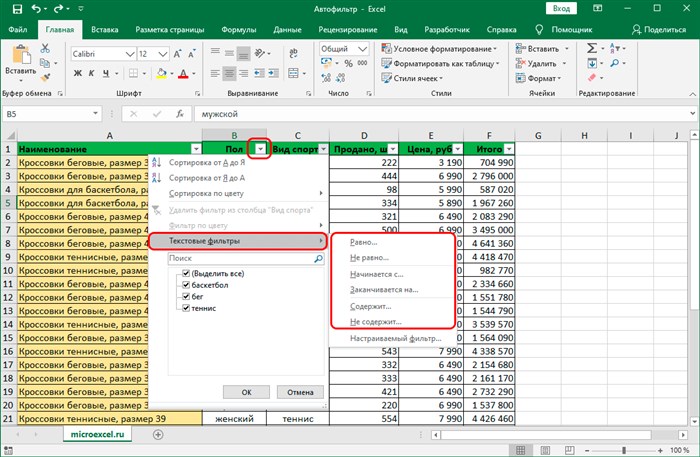The image size is (700, 457).
Task: Uncheck the бег checkbox
Action: click(186, 296)
